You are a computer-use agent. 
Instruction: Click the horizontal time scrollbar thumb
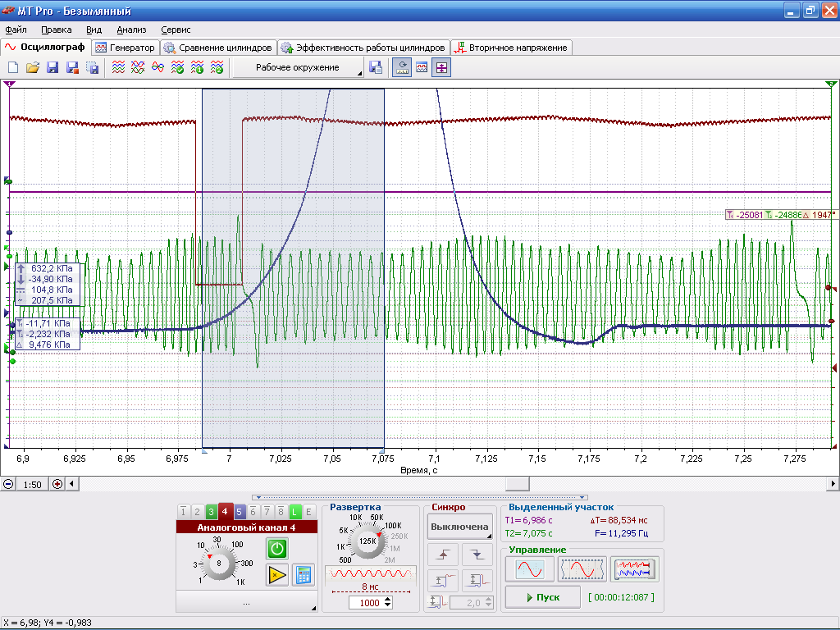click(x=518, y=484)
